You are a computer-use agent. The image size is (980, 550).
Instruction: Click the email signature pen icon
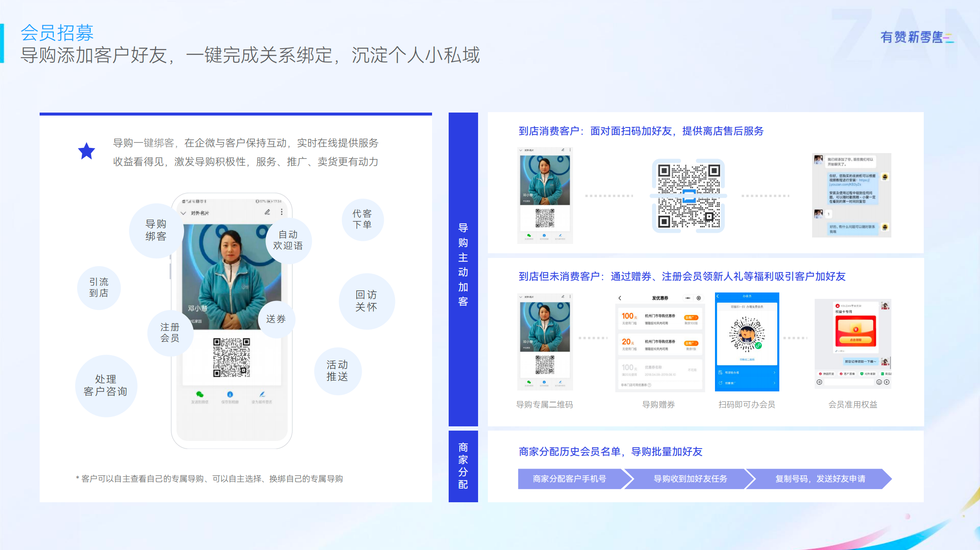click(x=262, y=394)
